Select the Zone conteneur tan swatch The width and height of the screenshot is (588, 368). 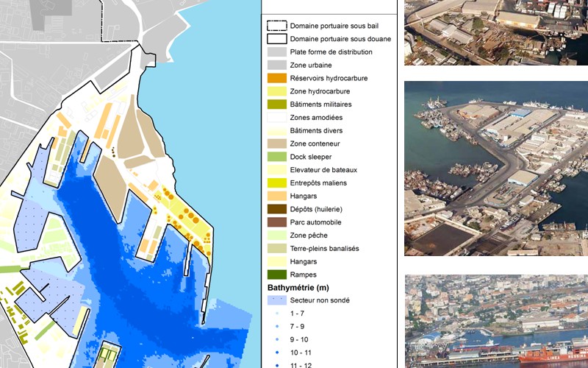[276, 144]
